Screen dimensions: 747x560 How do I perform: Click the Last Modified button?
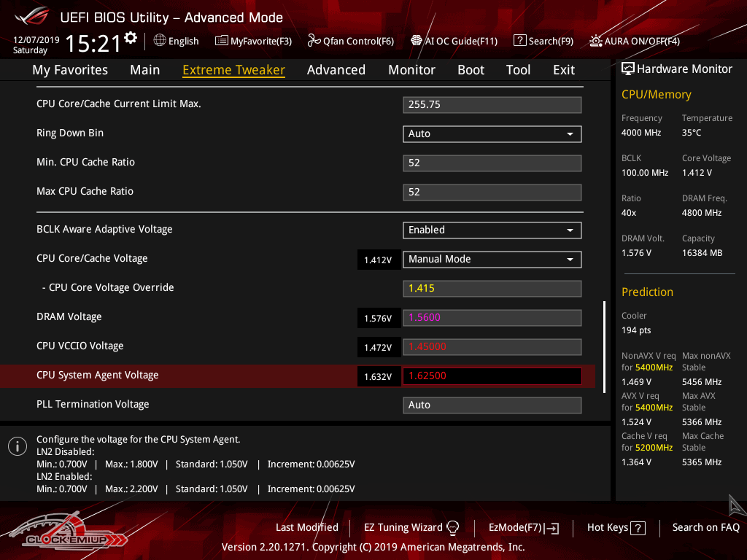click(306, 527)
